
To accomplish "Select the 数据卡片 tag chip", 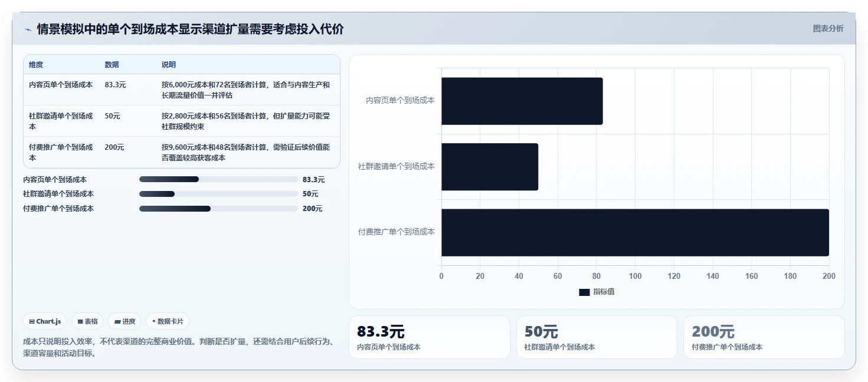I will (x=168, y=321).
